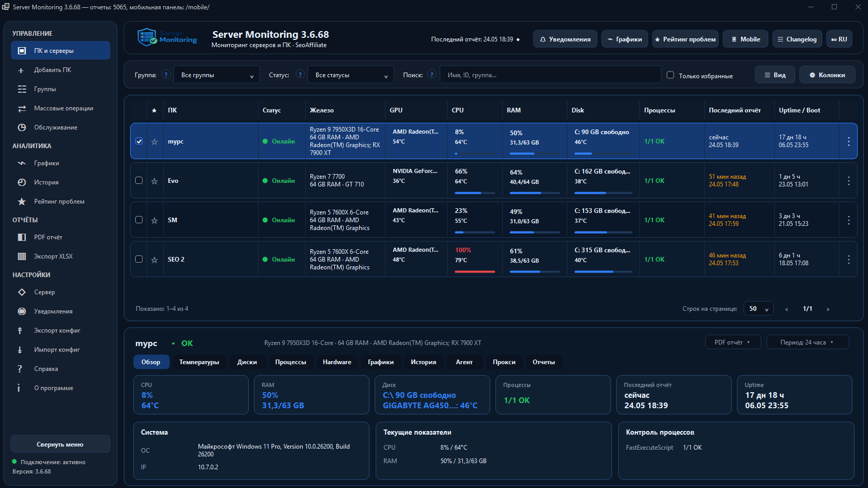Click the Добавить ПК plus icon
Screen dimensions: 868x488
point(21,70)
